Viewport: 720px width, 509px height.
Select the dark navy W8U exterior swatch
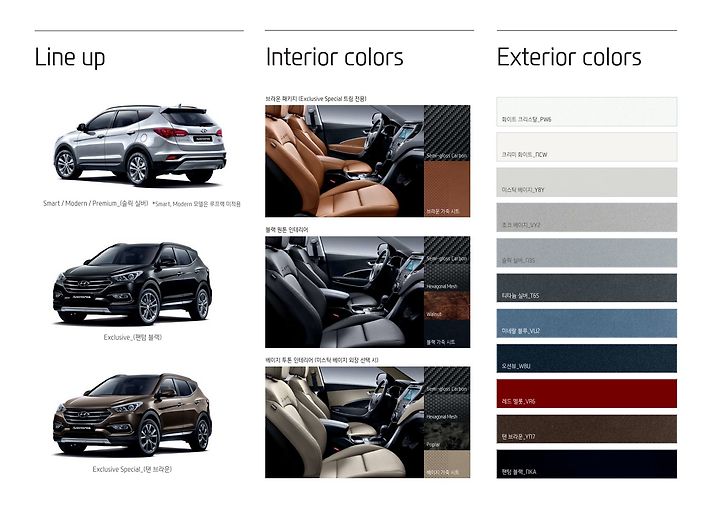586,358
